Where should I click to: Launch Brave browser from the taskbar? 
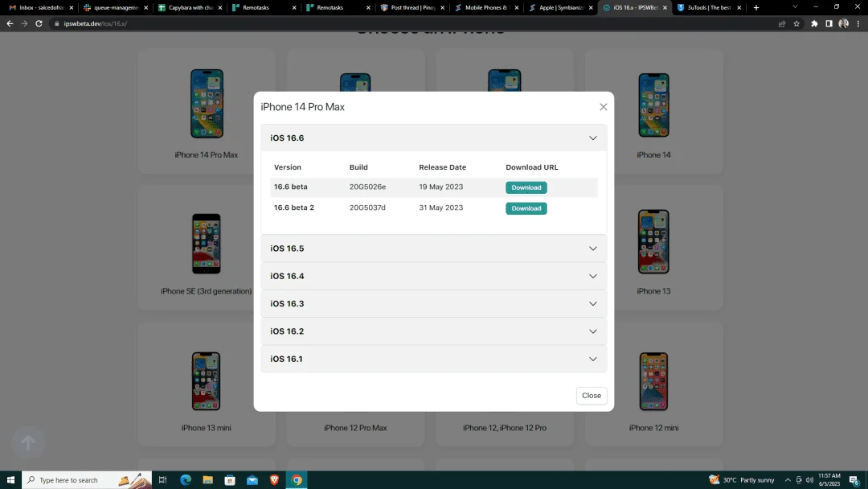point(274,480)
